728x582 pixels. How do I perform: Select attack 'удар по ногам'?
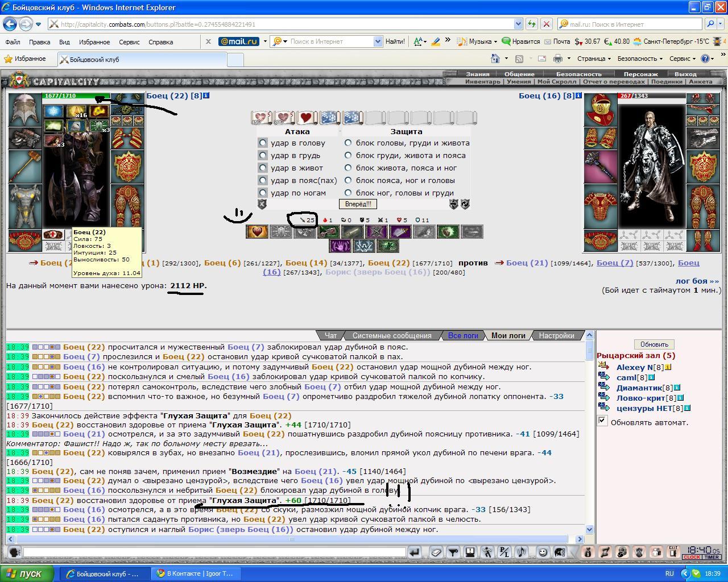pyautogui.click(x=263, y=193)
